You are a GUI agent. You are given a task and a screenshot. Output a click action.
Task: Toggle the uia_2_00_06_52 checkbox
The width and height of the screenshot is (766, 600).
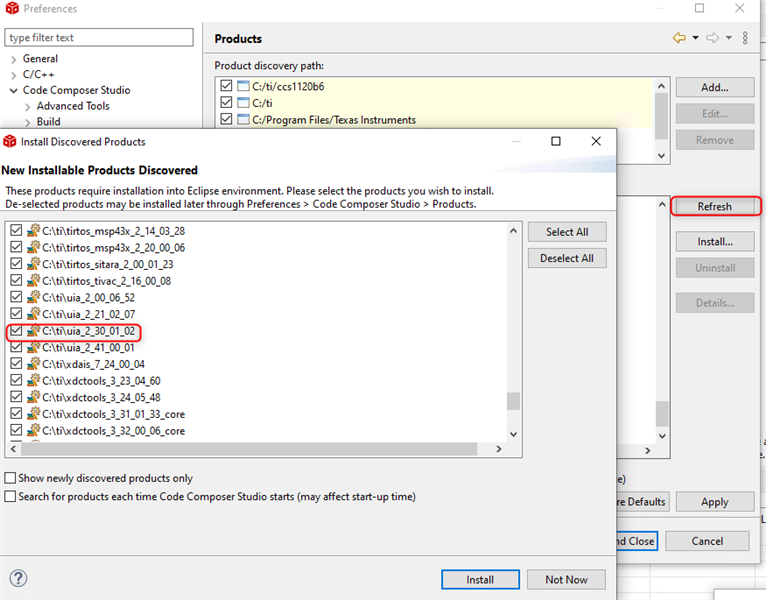[x=16, y=297]
